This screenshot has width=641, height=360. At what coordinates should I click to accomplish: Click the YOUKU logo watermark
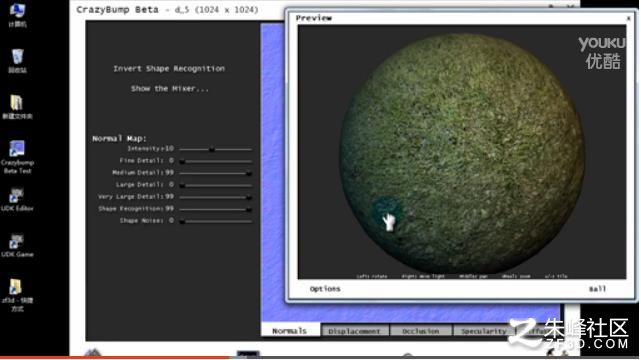[602, 53]
